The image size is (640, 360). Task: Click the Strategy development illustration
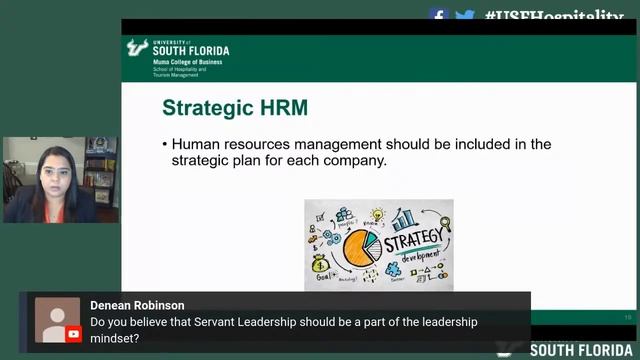379,245
